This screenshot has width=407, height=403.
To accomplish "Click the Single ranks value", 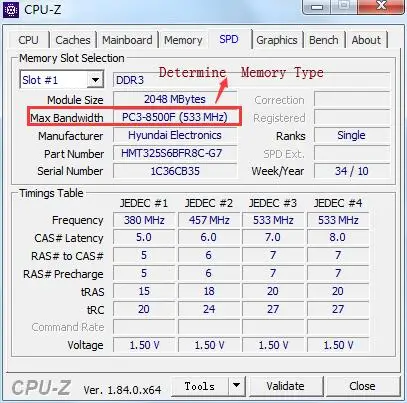I will pyautogui.click(x=351, y=135).
